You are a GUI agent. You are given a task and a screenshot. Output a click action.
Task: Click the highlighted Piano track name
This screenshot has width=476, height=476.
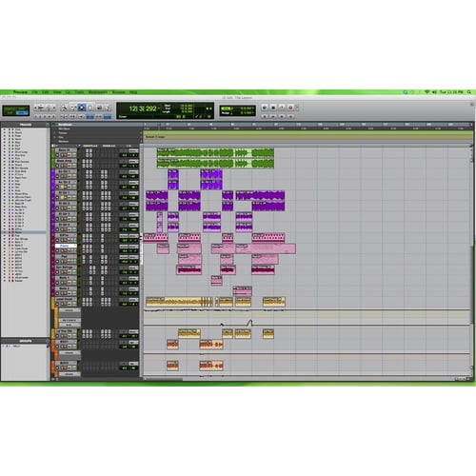(65, 246)
